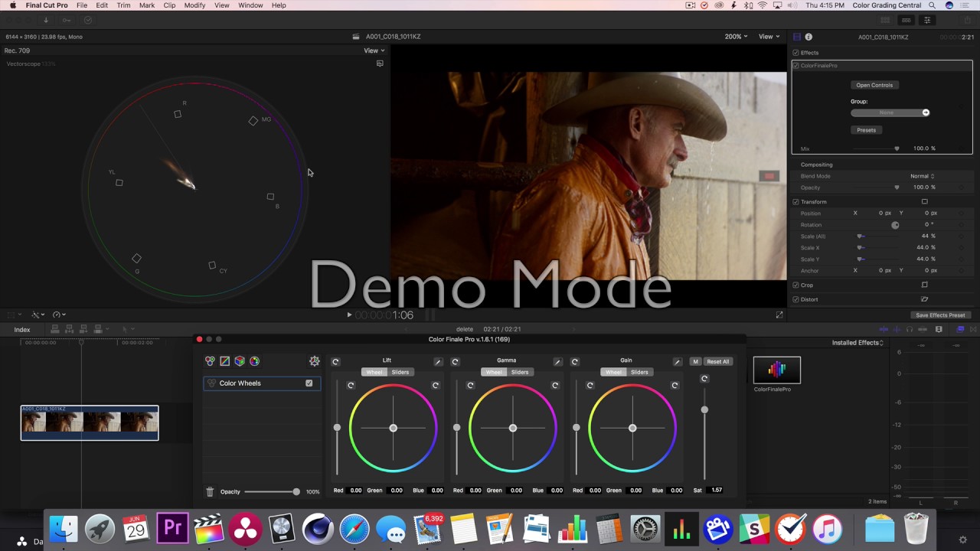Image resolution: width=980 pixels, height=551 pixels.
Task: Open the Mark menu
Action: (147, 5)
